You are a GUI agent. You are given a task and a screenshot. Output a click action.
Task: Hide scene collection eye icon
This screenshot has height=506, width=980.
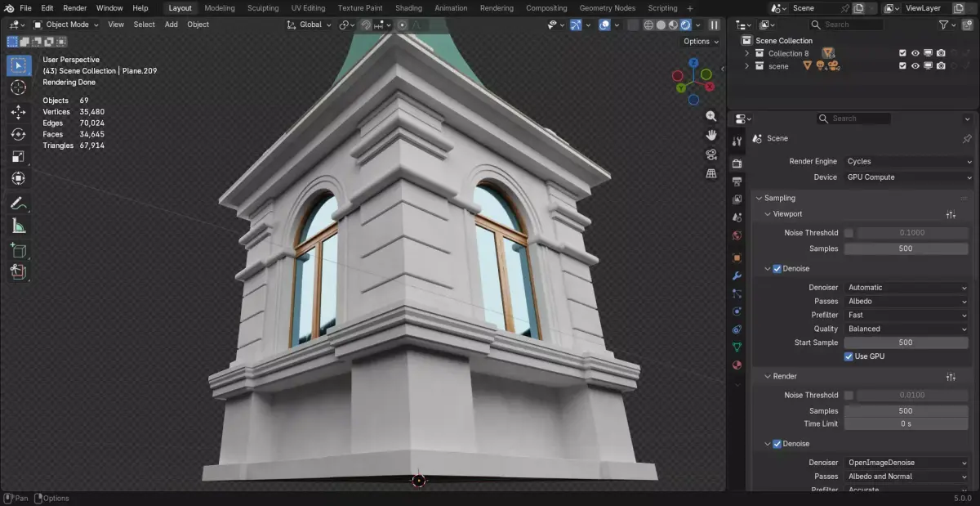pyautogui.click(x=915, y=65)
